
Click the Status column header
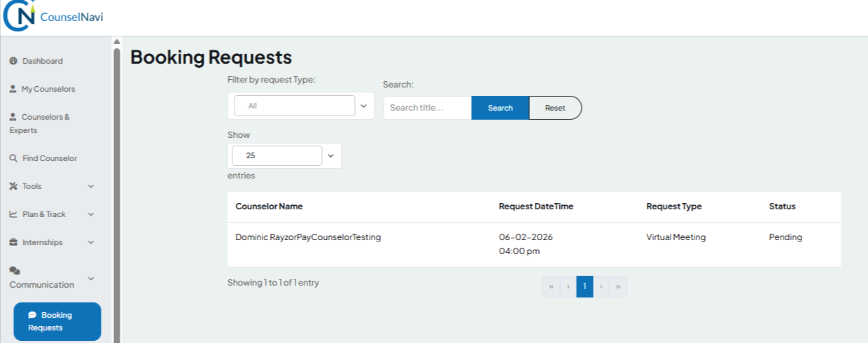pos(782,206)
